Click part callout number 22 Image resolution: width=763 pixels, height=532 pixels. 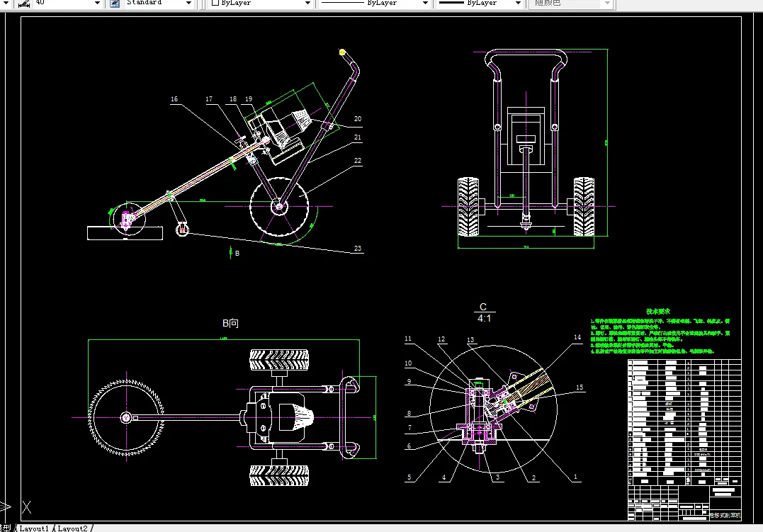coord(358,160)
